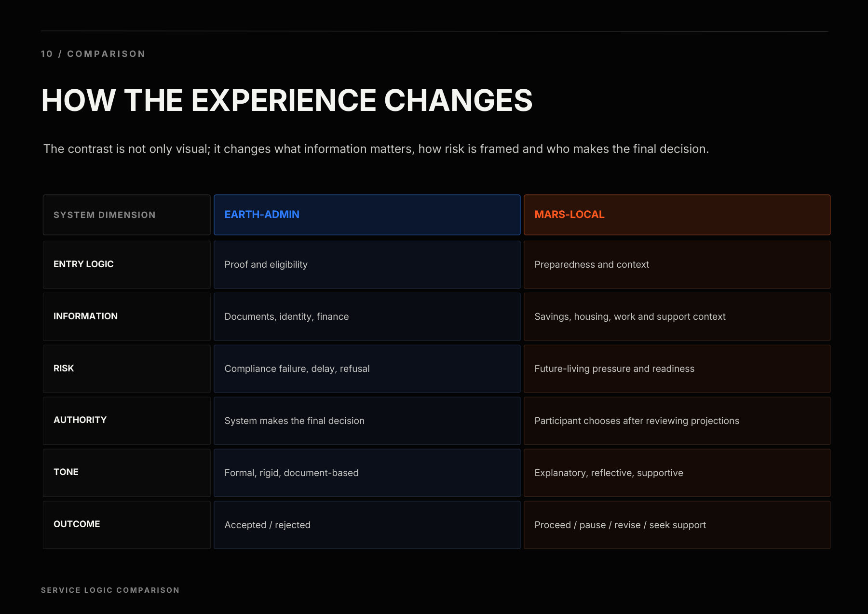868x614 pixels.
Task: Select 'Participant chooses after reviewing projections' cell
Action: [677, 421]
